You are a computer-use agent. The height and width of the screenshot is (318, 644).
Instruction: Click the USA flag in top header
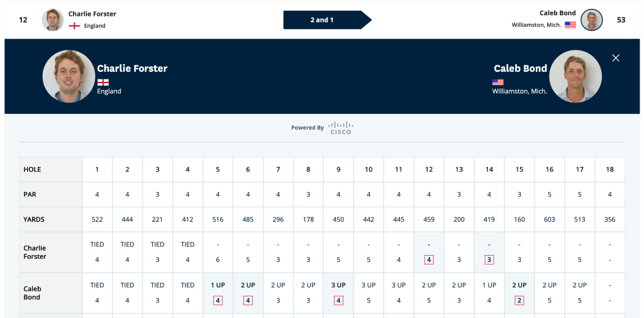point(570,25)
